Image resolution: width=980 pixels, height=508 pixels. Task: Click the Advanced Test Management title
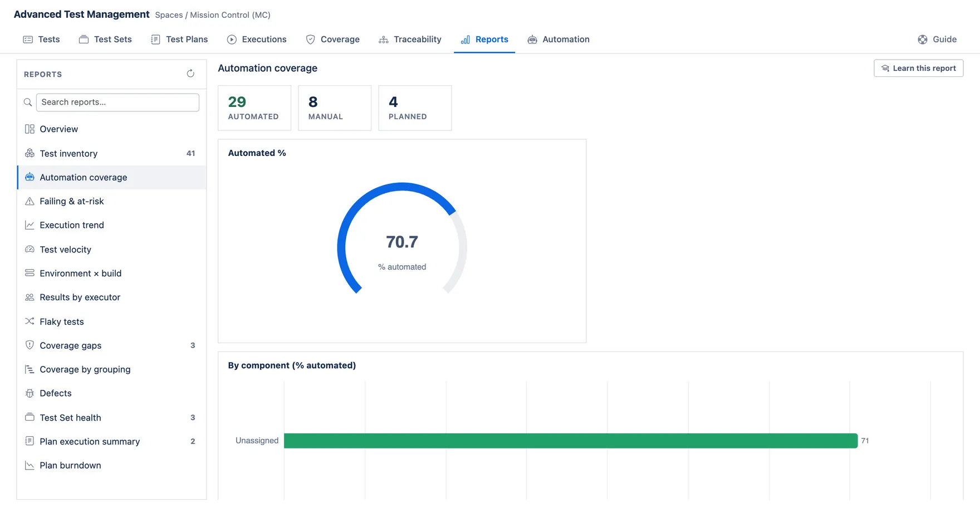click(81, 14)
